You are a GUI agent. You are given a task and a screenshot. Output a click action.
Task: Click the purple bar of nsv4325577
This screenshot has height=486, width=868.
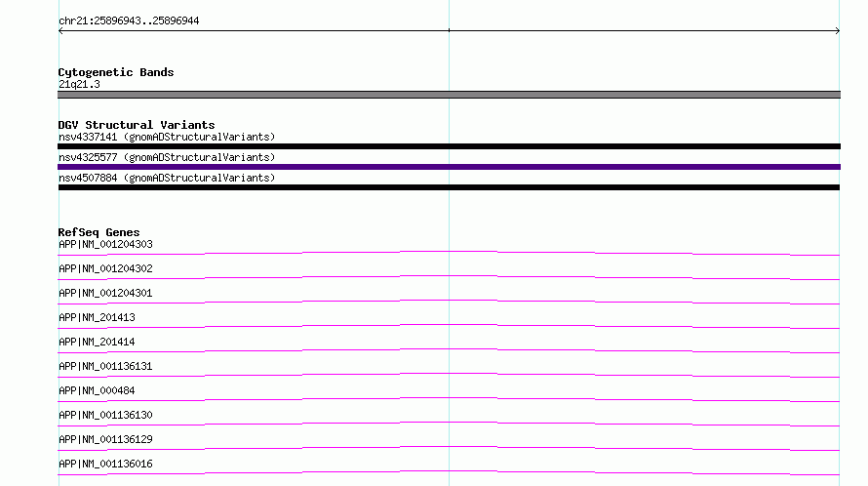pos(449,167)
